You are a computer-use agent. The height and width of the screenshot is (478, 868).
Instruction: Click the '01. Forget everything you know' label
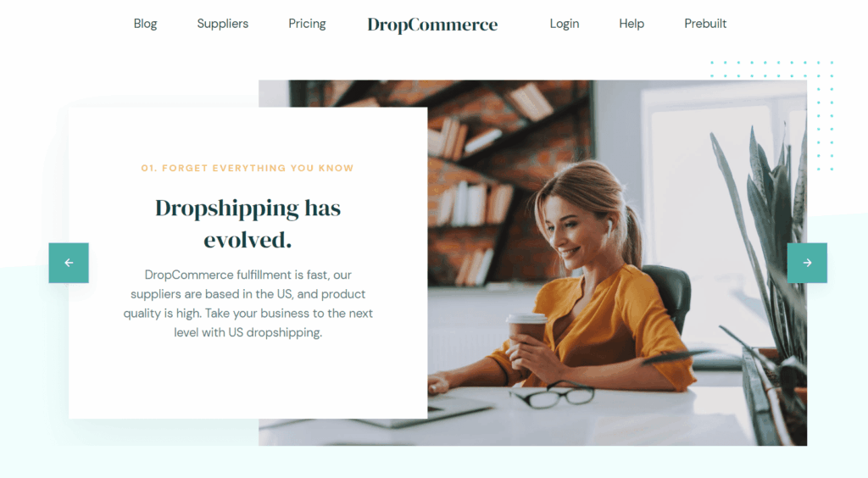(247, 168)
